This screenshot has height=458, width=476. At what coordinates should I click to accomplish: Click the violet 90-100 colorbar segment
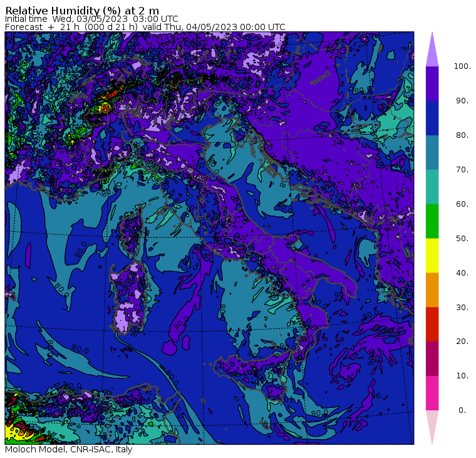(x=432, y=83)
